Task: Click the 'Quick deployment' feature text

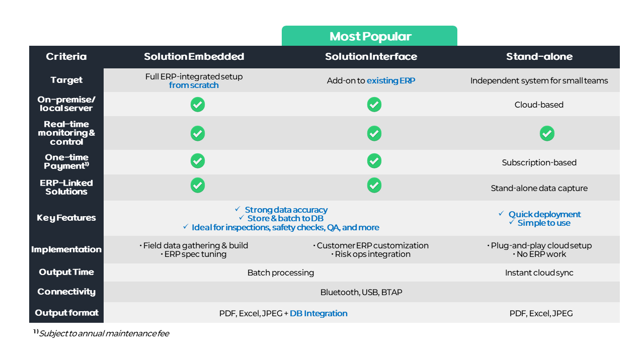Action: 544,215
